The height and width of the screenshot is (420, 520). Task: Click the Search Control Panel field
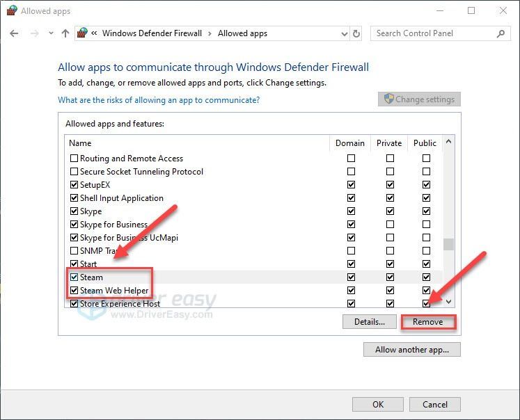[x=441, y=33]
